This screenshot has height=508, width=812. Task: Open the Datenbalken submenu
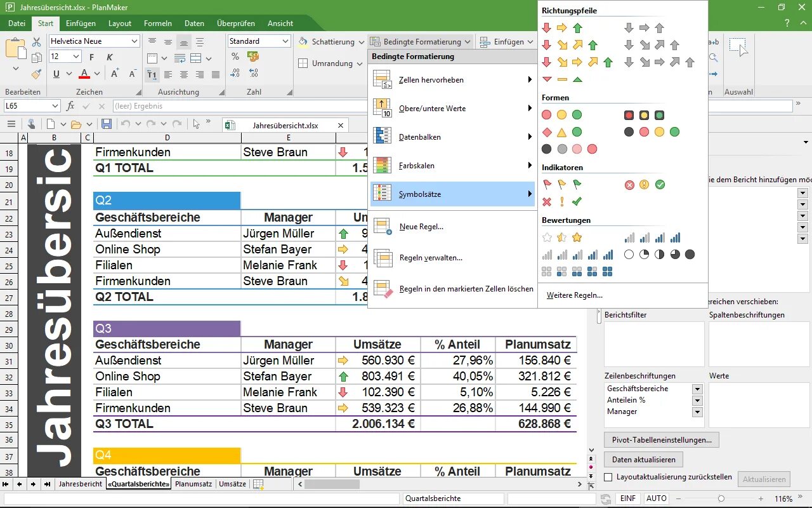452,137
